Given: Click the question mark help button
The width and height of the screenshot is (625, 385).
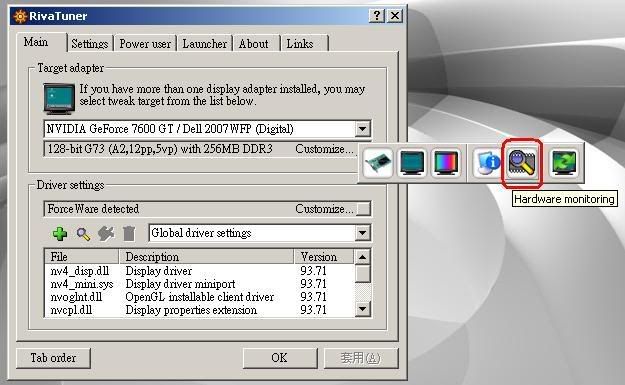Looking at the screenshot, I should coord(377,16).
